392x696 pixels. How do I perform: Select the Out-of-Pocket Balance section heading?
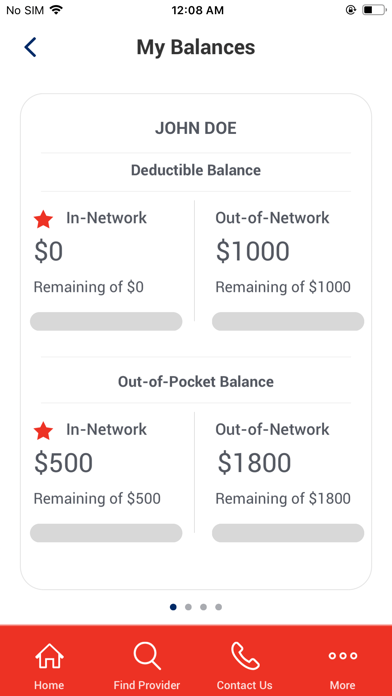pos(196,382)
